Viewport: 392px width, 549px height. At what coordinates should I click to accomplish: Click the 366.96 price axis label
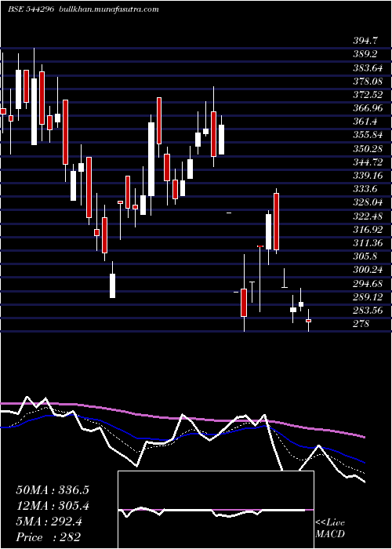(368, 108)
